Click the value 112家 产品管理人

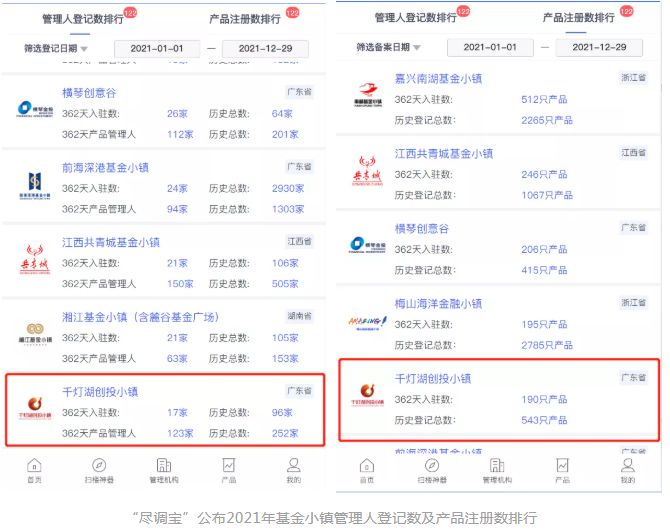pos(180,135)
